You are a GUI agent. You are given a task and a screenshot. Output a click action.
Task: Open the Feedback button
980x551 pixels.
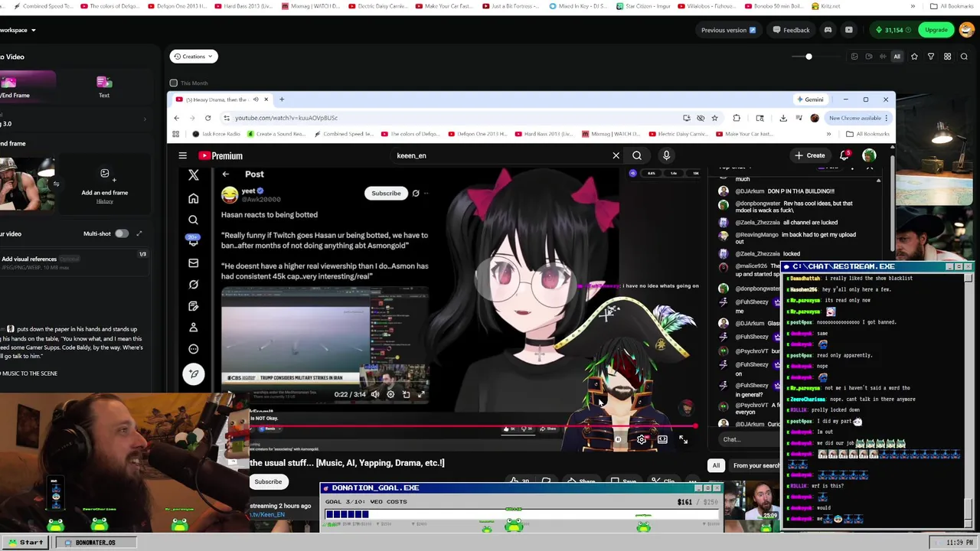pyautogui.click(x=791, y=30)
